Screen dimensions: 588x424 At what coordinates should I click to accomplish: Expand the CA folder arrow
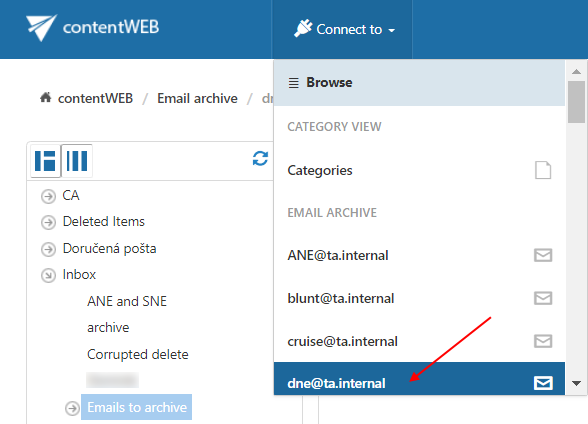pyautogui.click(x=48, y=196)
